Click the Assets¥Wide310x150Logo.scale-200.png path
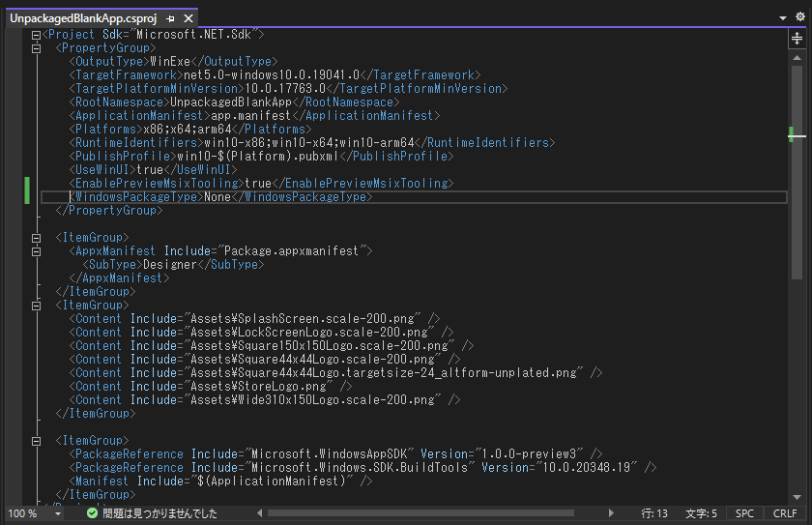Viewport: 812px width, 525px height. 313,399
